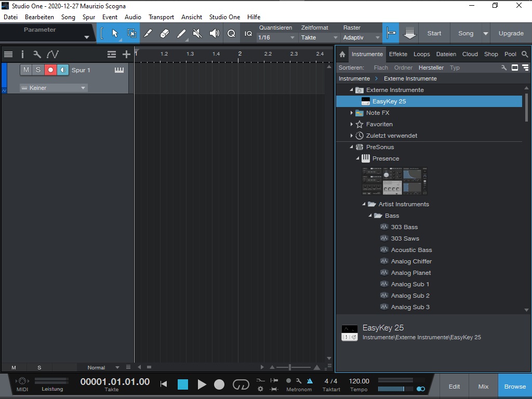The width and height of the screenshot is (532, 399).
Task: Open the track list icon
Action: [8, 54]
